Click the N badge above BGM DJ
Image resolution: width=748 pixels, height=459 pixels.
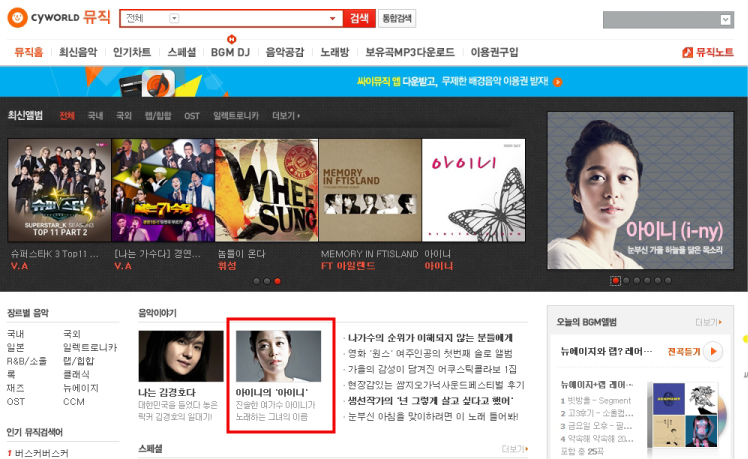click(x=231, y=39)
